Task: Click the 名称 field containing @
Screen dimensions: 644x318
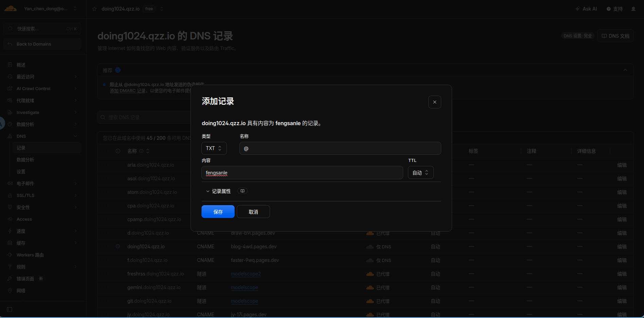Action: point(340,148)
